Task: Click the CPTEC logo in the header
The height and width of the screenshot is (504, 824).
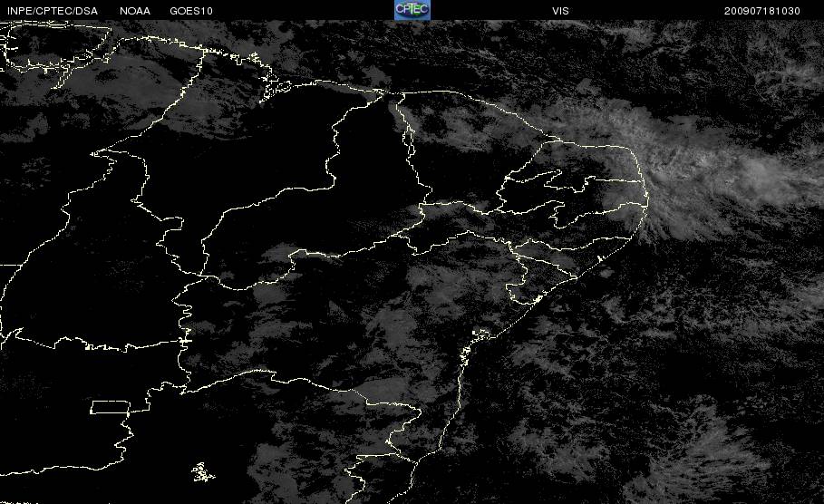Action: point(412,10)
